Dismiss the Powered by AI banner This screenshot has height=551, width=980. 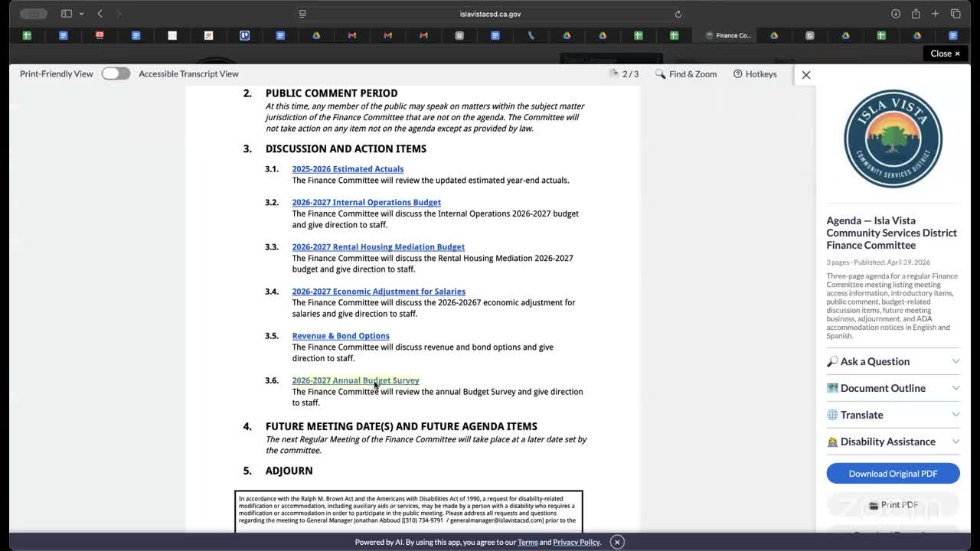pos(616,542)
